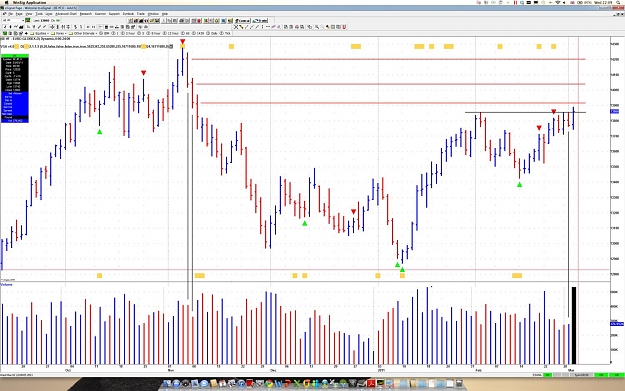Open the Window menu
Viewport: 625px width, 391px height.
153,14
